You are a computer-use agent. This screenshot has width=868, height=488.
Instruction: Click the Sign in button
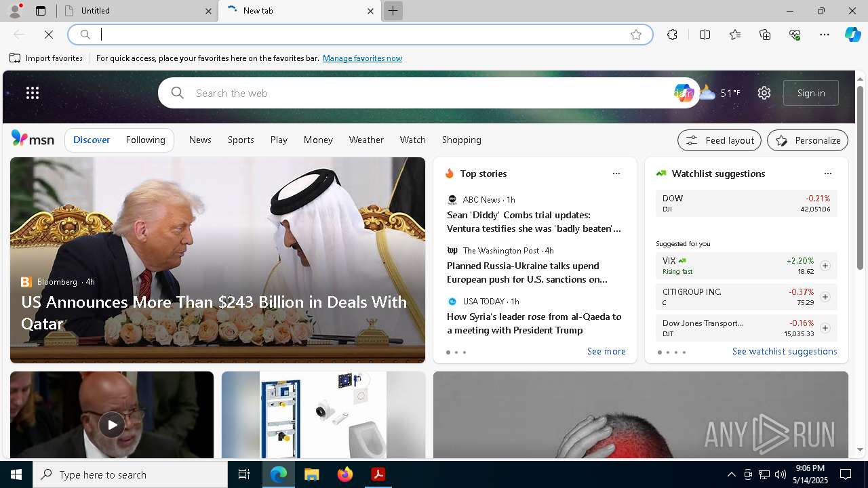click(x=811, y=93)
